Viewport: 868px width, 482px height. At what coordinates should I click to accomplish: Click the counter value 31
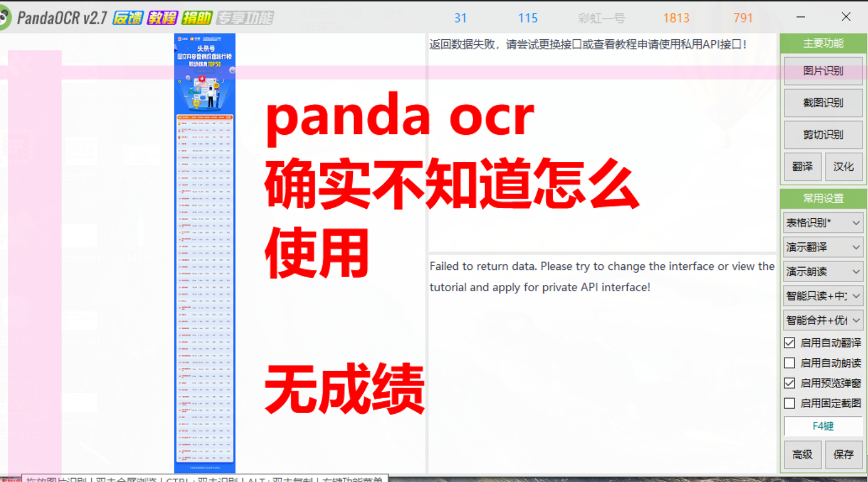click(460, 18)
